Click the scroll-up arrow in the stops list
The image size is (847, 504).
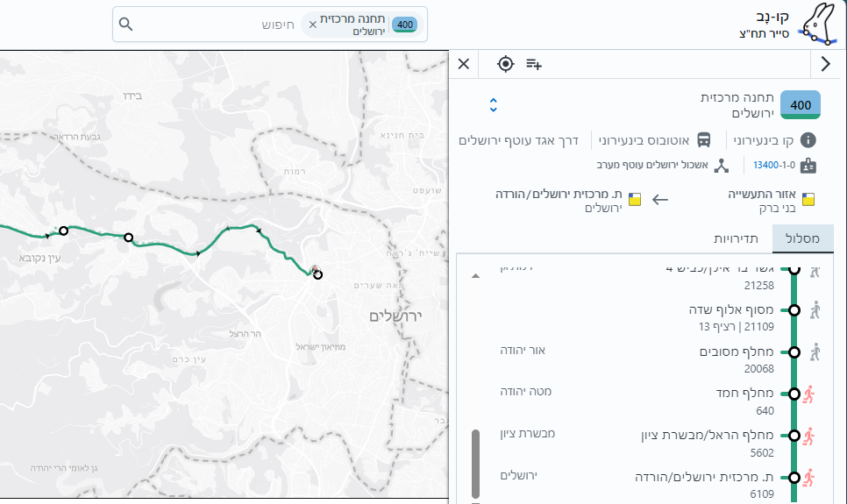coord(475,275)
